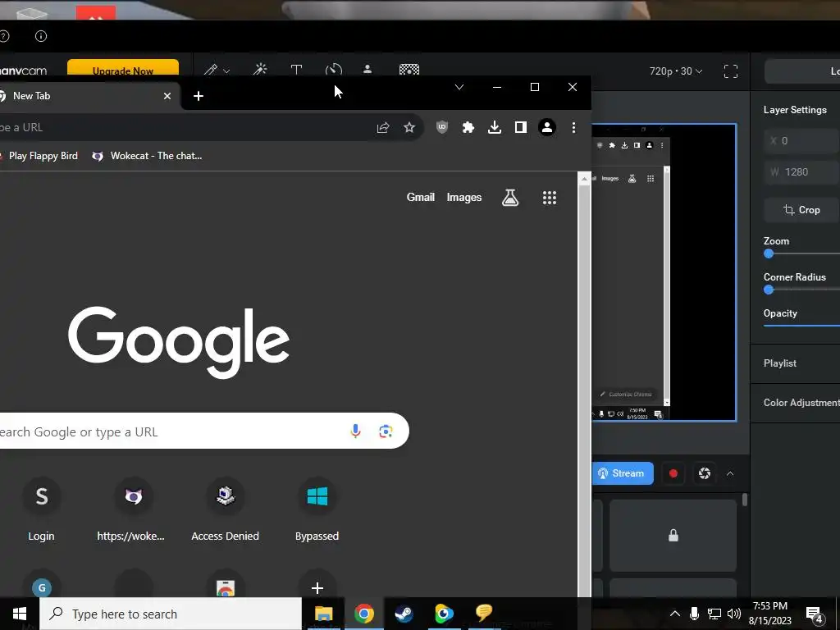Open the Access Denied shortcut tile
Screen dimensions: 840x630
tap(225, 509)
